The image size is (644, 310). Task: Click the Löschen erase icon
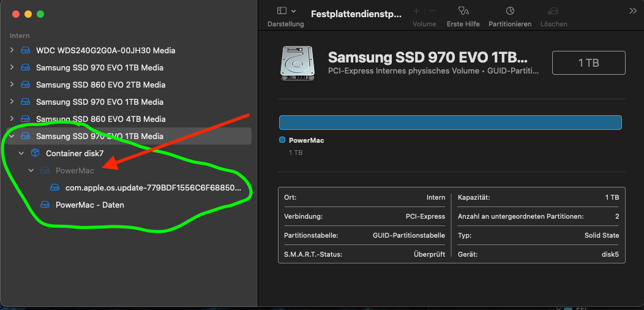(553, 11)
